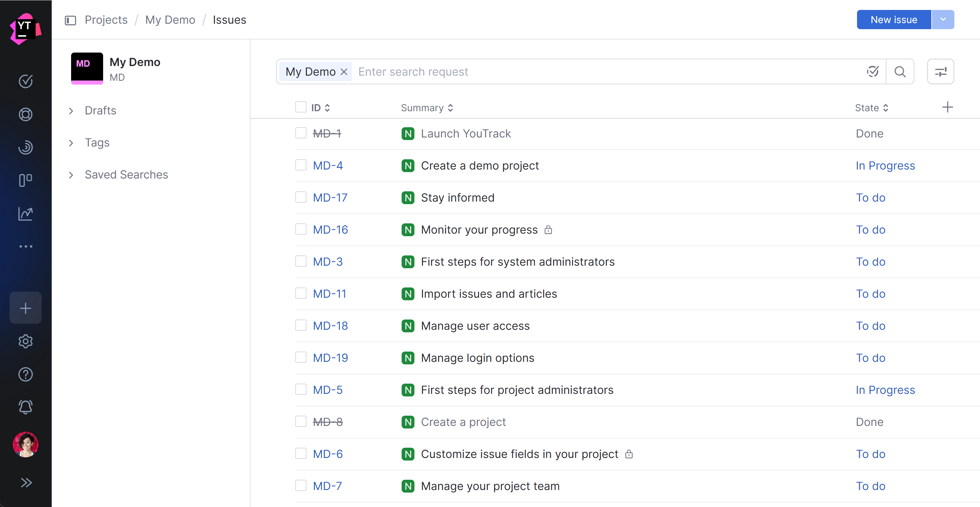The height and width of the screenshot is (507, 980).
Task: Open the Helpdesk section in the sidebar
Action: pos(26,114)
